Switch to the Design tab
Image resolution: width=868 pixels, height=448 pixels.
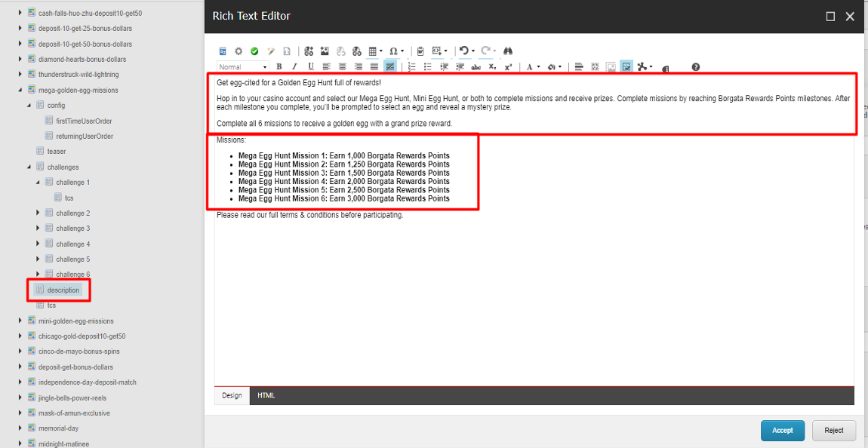(232, 395)
